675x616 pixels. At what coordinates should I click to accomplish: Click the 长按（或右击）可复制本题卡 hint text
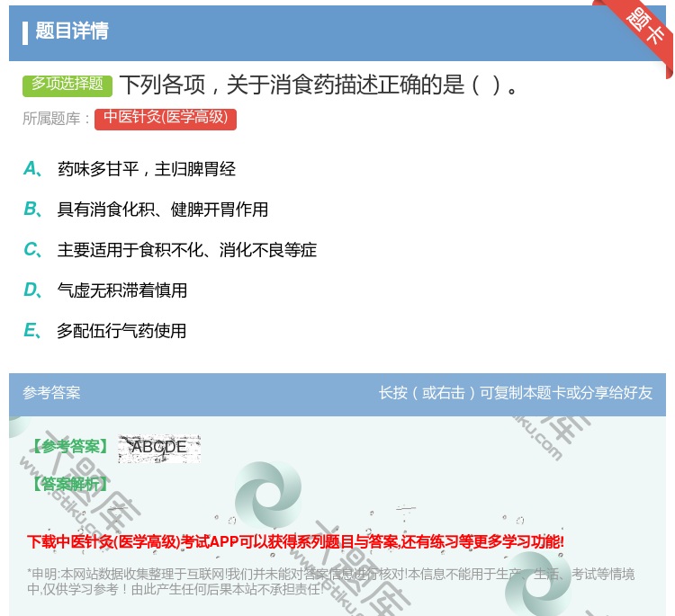(x=516, y=393)
